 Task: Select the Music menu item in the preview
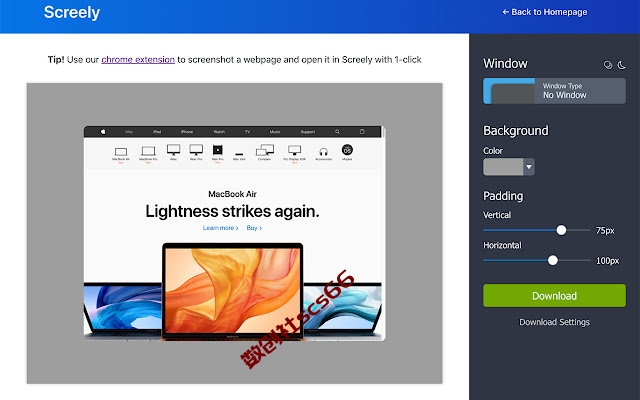[x=275, y=132]
